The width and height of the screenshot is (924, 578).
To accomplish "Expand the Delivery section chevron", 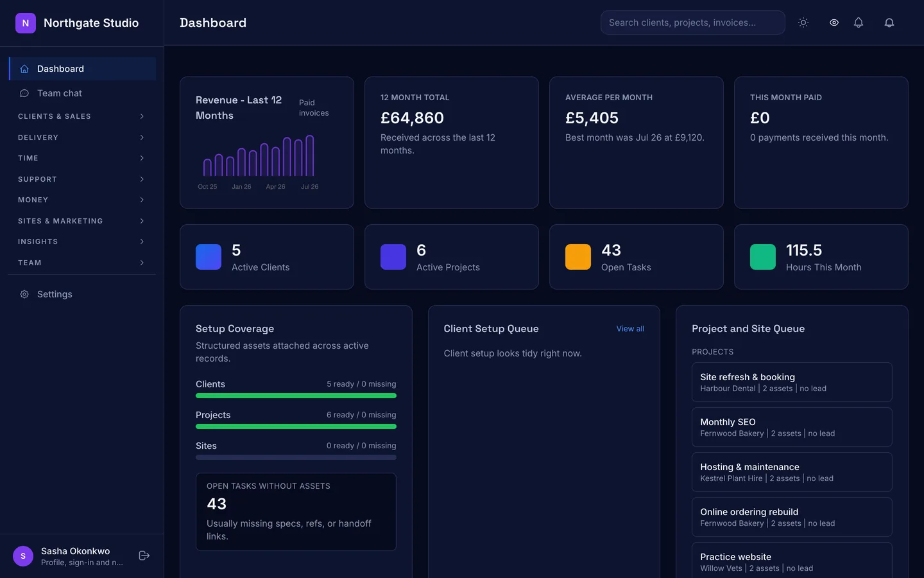I will [x=142, y=137].
